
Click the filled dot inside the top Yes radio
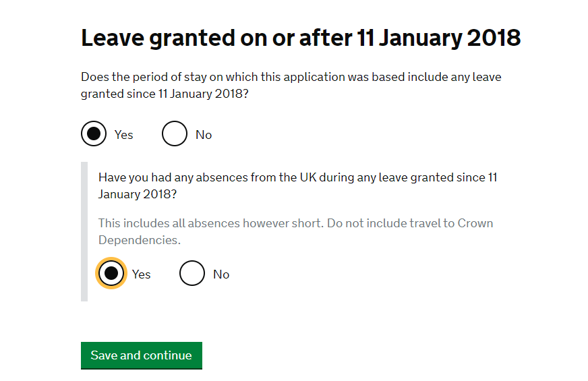[94, 134]
